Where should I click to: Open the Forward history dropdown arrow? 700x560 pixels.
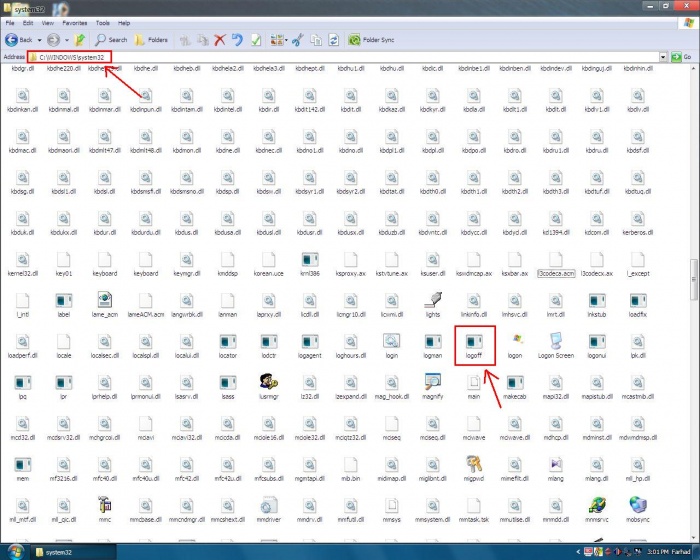click(67, 40)
